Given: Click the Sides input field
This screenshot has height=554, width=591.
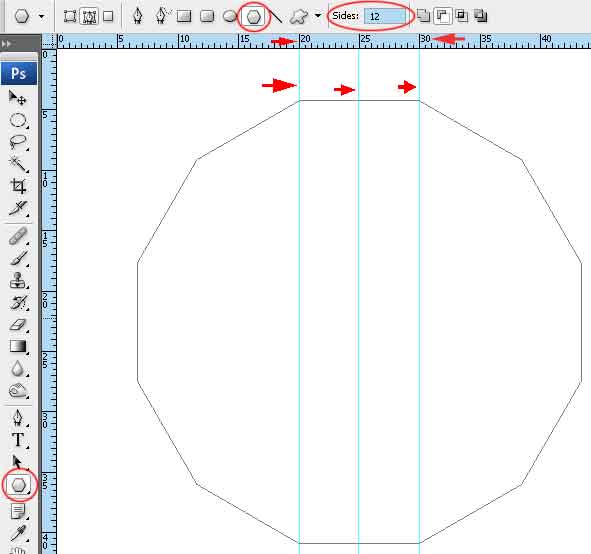Looking at the screenshot, I should tap(384, 16).
